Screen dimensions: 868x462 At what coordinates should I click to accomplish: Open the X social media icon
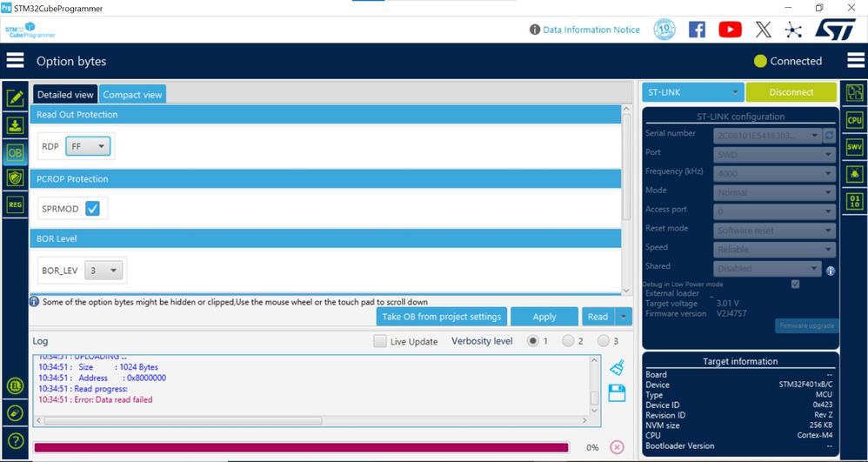tap(764, 30)
